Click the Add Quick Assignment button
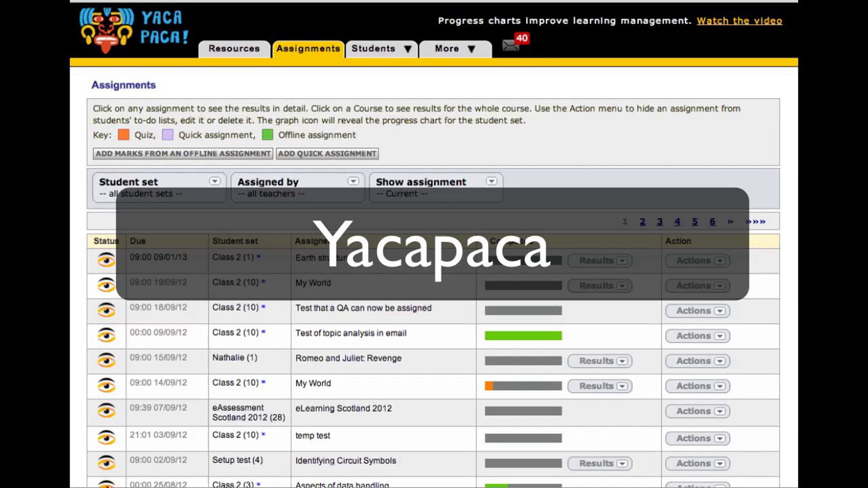 327,154
